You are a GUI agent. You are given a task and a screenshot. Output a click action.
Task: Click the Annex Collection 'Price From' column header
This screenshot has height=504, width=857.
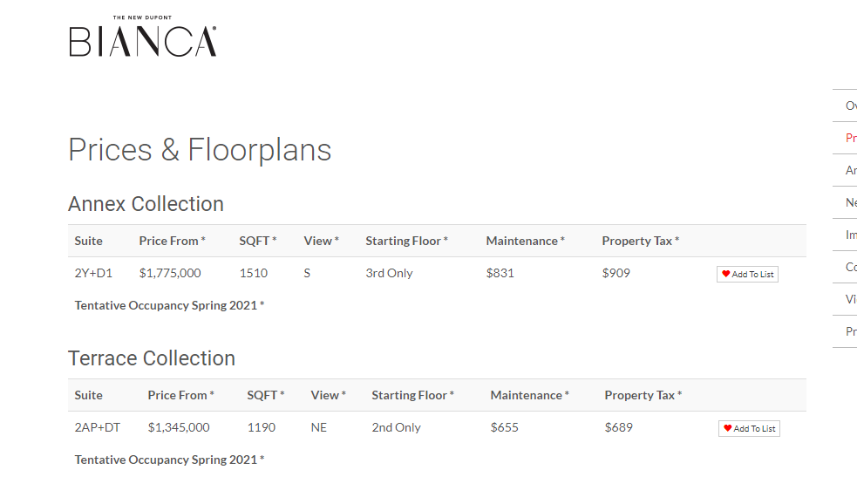[172, 241]
